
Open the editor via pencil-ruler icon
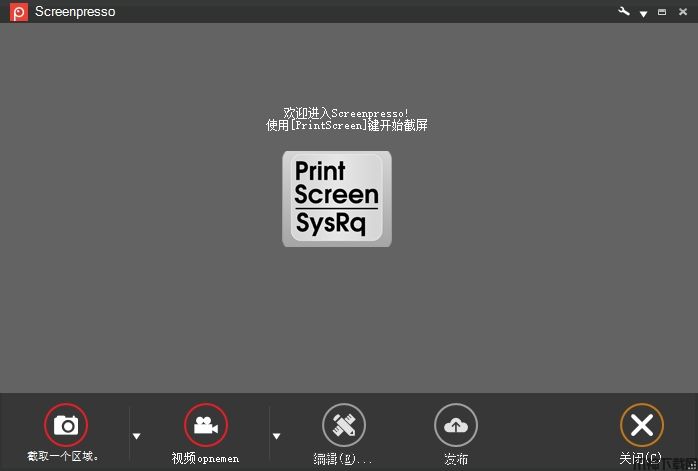tap(344, 425)
